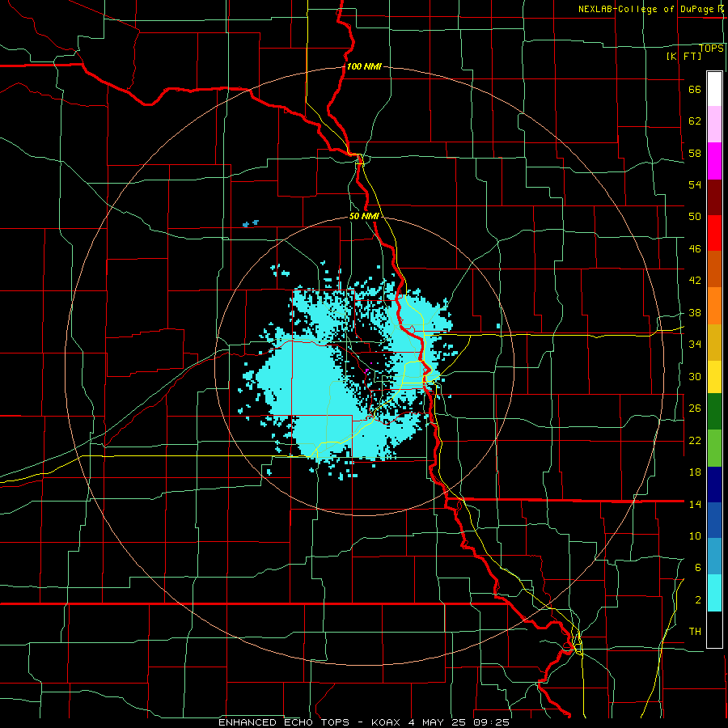Pick the lighter orange legend swatch
The image size is (728, 728).
tap(714, 306)
